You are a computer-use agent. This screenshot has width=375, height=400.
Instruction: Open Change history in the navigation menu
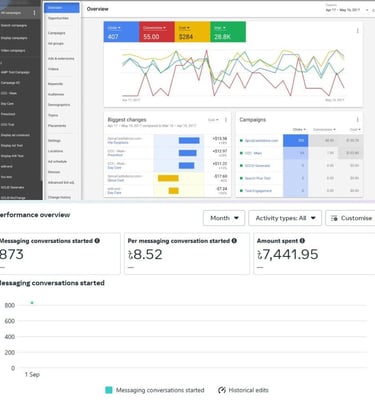[x=59, y=197]
